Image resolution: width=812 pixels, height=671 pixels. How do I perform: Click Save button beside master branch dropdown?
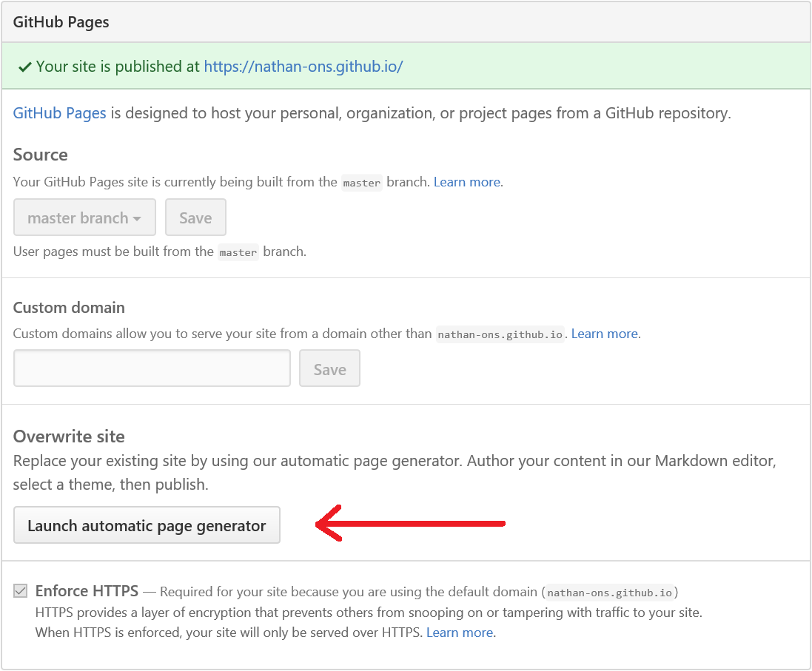click(x=195, y=218)
